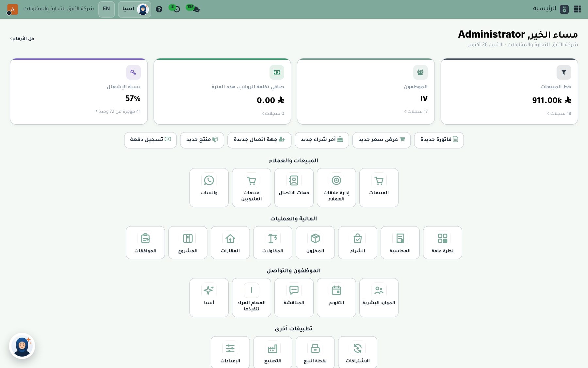588x368 pixels.
Task: Open the Point of Sale (نقطة البيع) app
Action: coord(315,352)
